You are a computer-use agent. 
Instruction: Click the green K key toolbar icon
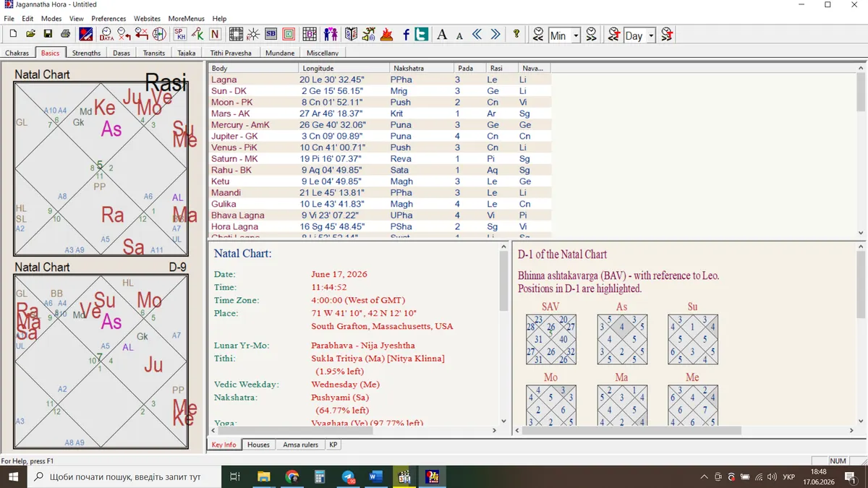[x=197, y=34]
